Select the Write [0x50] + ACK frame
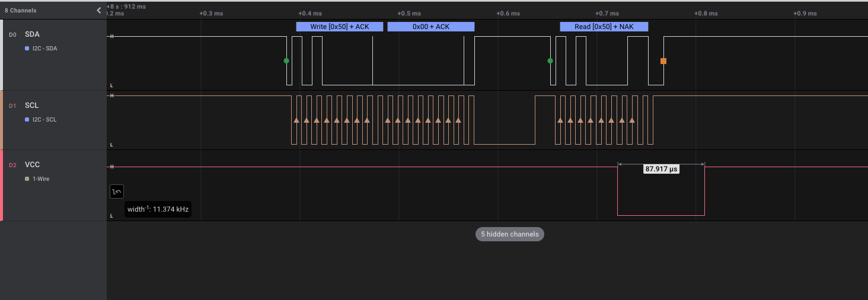 coord(340,27)
